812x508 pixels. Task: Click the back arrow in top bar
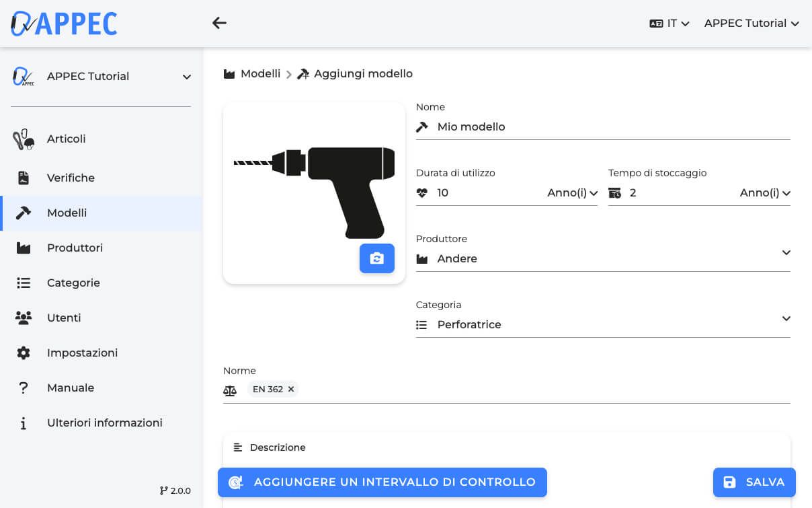tap(219, 23)
